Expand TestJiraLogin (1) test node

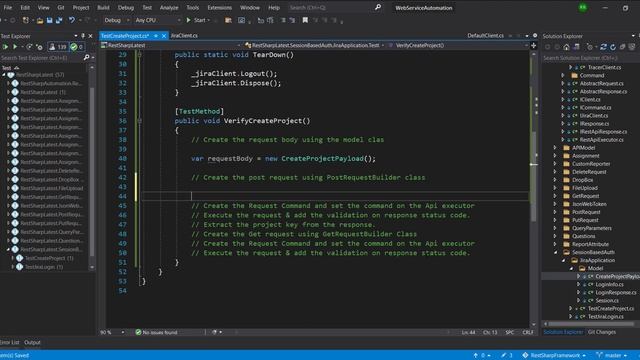click(x=13, y=267)
